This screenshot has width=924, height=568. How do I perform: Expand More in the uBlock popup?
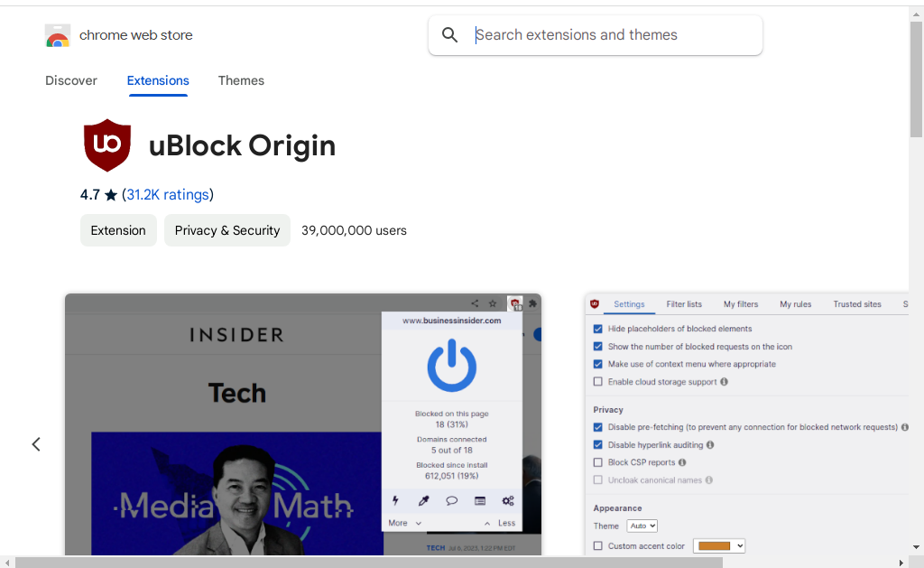point(405,523)
